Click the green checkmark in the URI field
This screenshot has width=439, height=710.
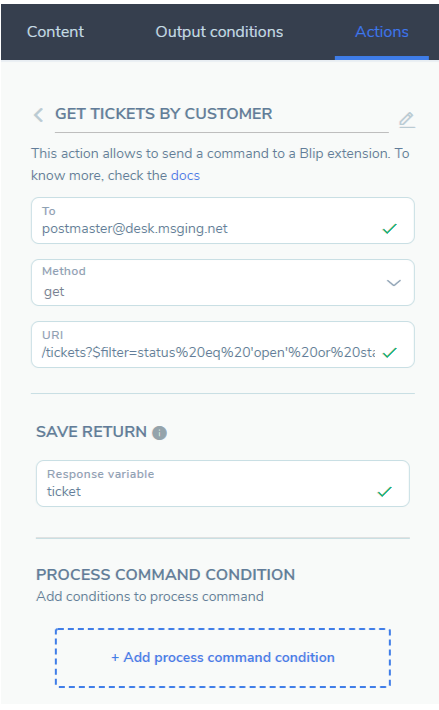(x=389, y=352)
